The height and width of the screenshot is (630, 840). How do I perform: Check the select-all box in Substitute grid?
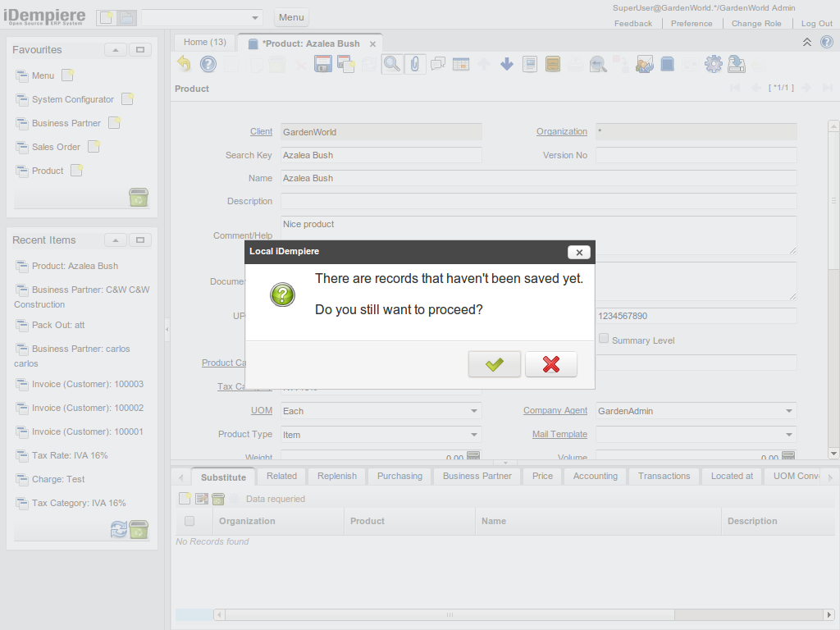(x=189, y=521)
